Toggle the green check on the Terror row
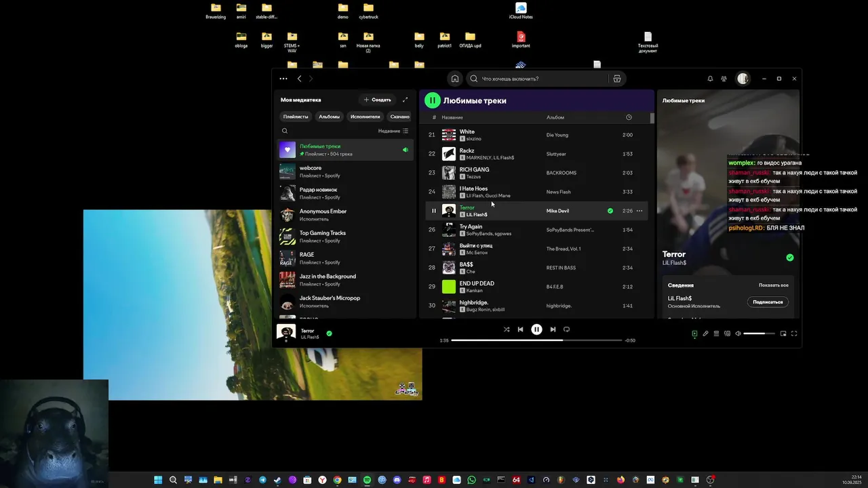 click(x=610, y=211)
